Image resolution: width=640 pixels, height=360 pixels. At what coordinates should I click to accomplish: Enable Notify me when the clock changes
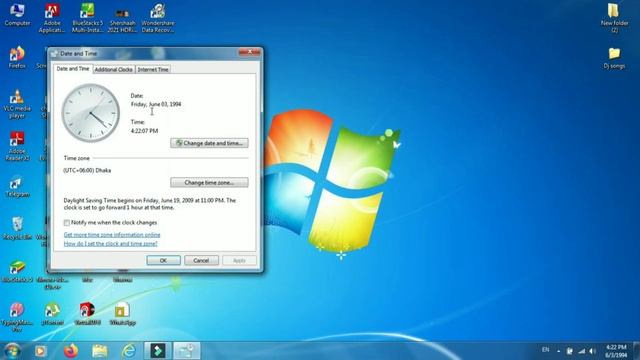click(67, 223)
